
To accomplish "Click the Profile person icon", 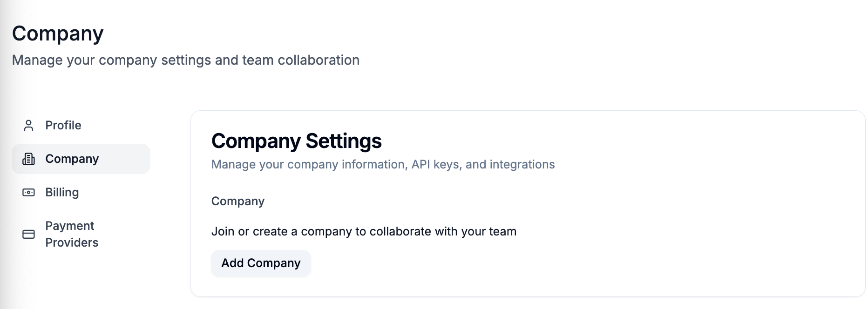I will click(28, 126).
